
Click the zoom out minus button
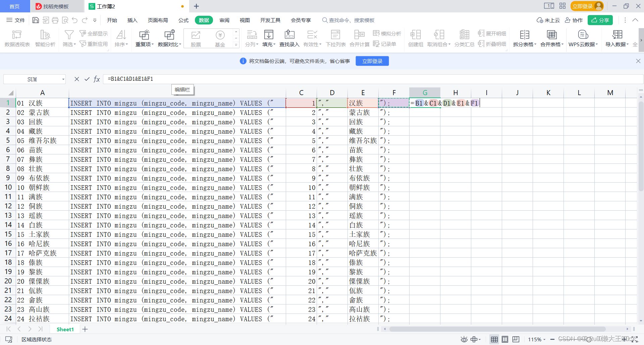[x=552, y=340]
